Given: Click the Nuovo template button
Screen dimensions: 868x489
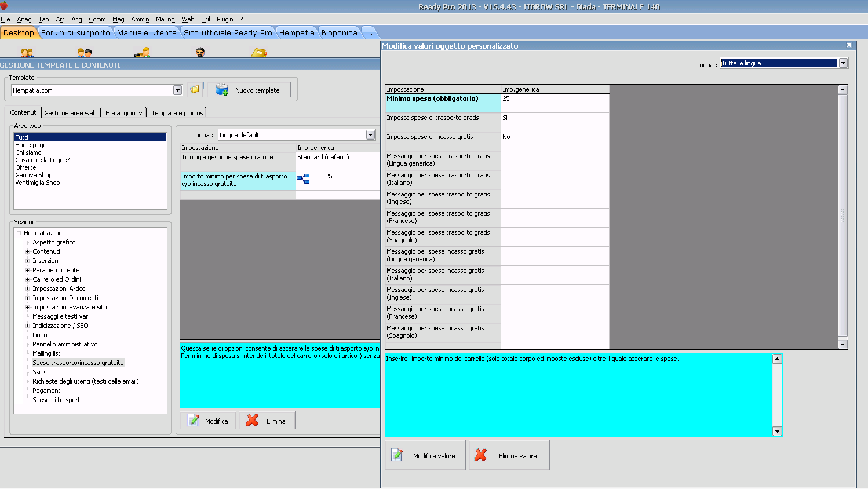Looking at the screenshot, I should [x=249, y=90].
